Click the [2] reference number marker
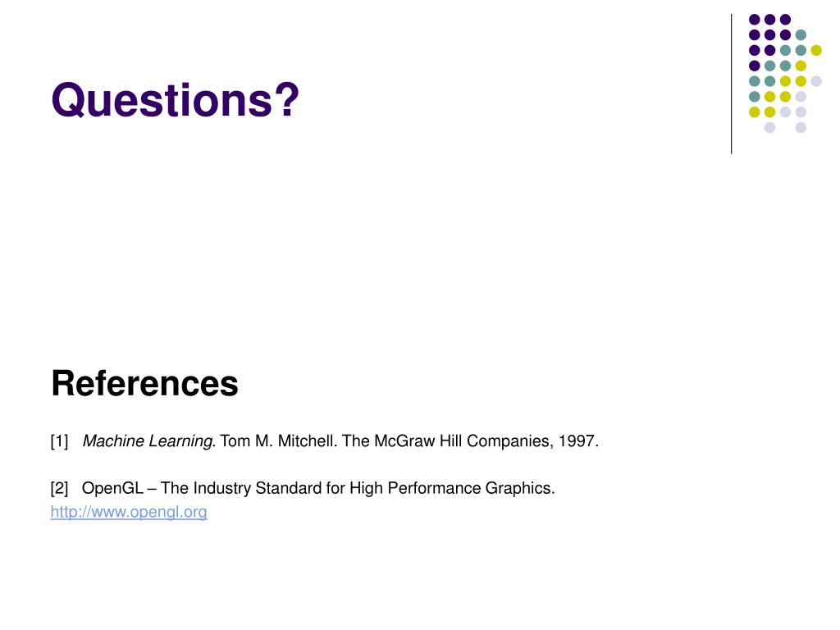Screen dimensions: 840x630 click(x=59, y=489)
